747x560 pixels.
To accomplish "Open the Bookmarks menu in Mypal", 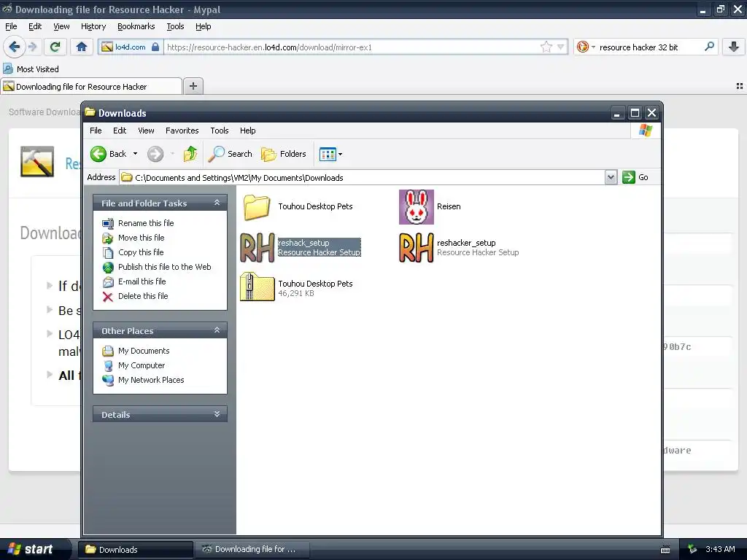I will click(x=136, y=26).
